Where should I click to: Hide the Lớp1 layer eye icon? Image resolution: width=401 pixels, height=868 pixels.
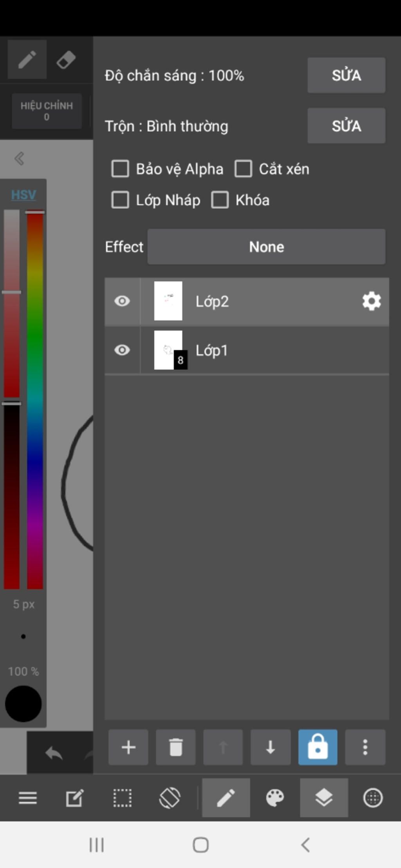(x=122, y=350)
